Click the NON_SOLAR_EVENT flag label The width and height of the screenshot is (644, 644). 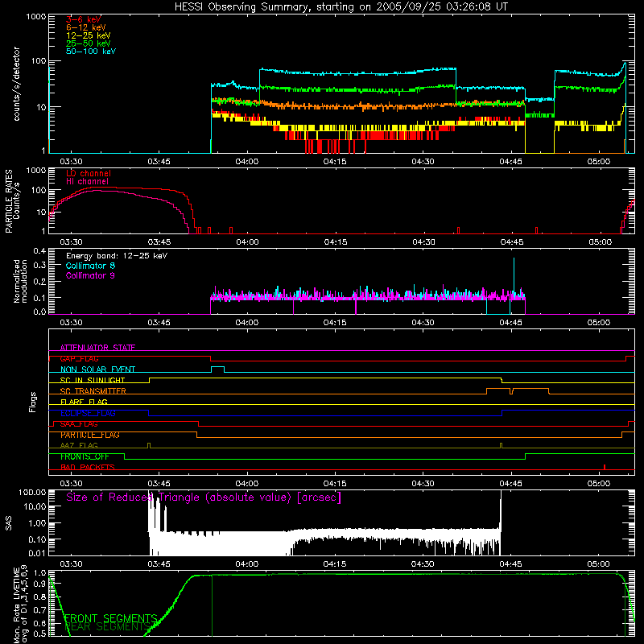click(x=97, y=369)
